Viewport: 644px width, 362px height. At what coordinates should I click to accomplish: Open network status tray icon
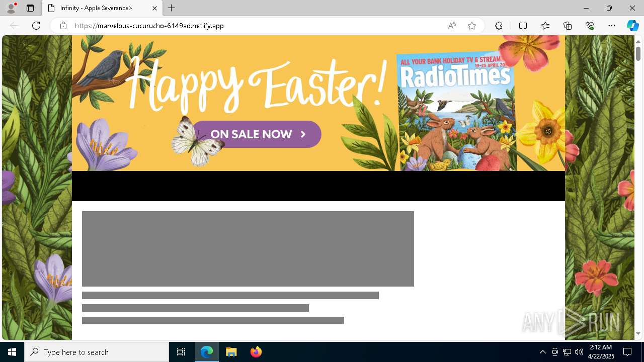[567, 352]
